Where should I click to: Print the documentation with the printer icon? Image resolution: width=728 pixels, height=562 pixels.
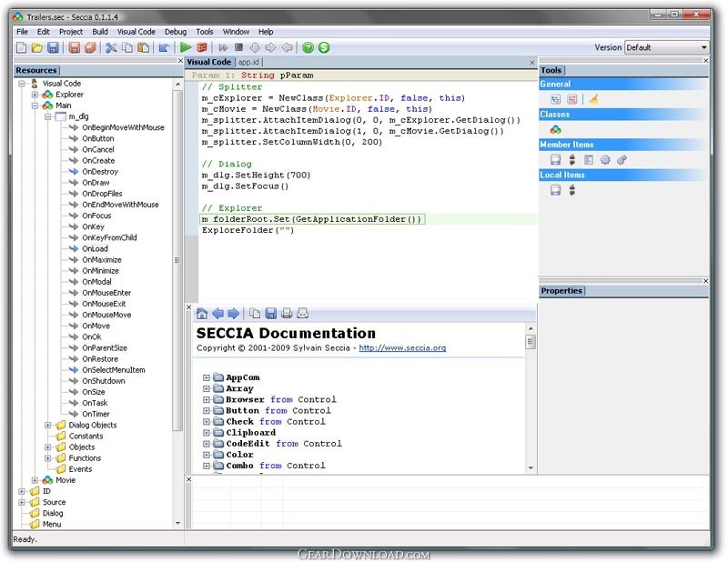click(287, 314)
